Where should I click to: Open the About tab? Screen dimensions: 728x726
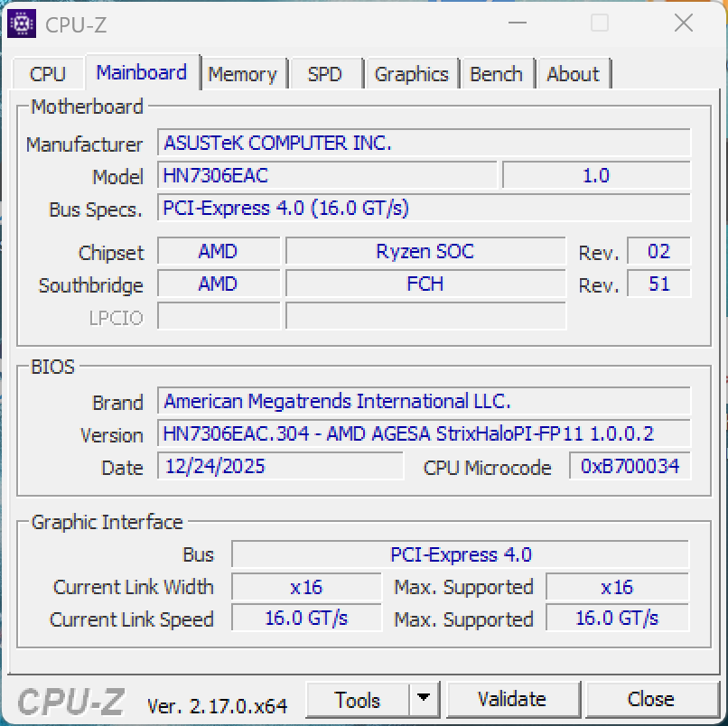pyautogui.click(x=573, y=74)
